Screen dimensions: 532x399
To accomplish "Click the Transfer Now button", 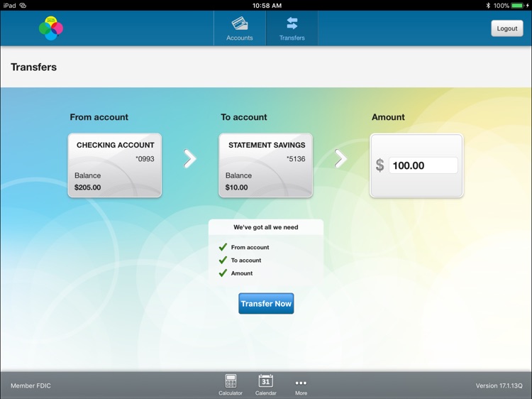I will click(266, 304).
